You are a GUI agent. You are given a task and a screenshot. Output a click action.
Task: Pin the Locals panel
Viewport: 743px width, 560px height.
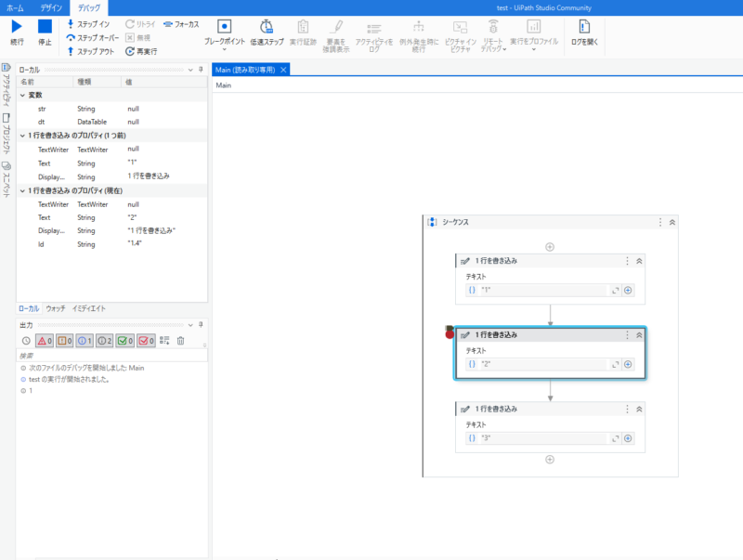(201, 70)
